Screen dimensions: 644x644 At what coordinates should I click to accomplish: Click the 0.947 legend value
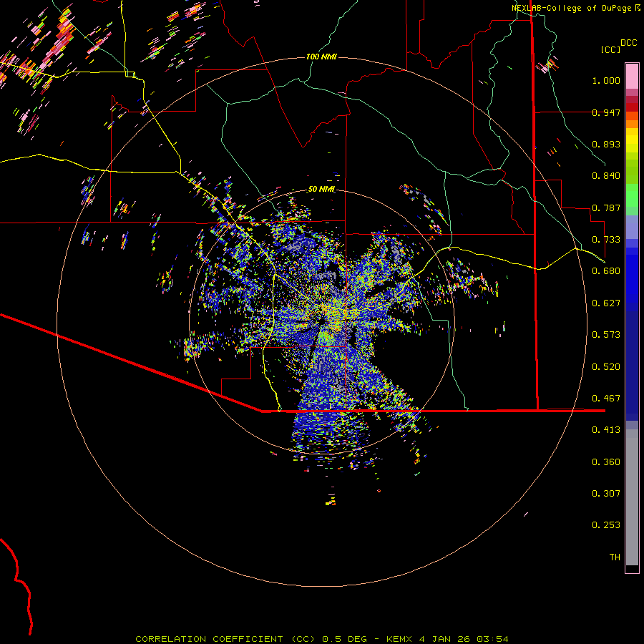click(606, 112)
